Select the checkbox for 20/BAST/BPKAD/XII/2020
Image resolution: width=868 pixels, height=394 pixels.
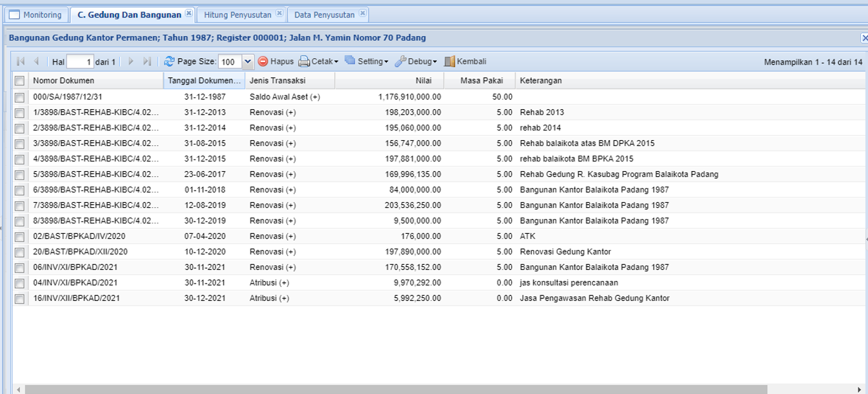[x=20, y=252]
